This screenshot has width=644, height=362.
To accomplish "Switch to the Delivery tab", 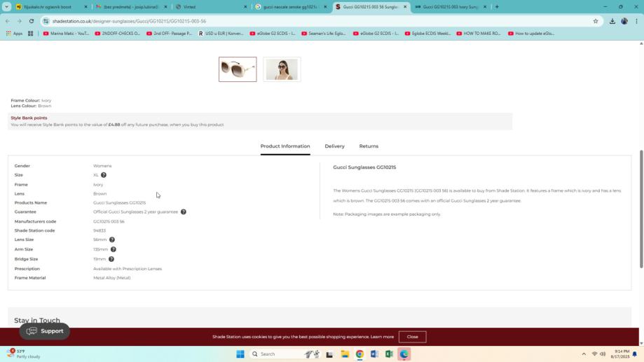I will (x=334, y=146).
